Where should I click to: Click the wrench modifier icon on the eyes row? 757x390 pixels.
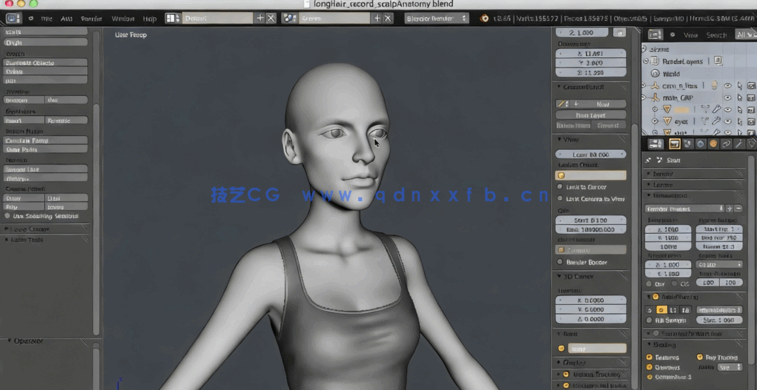pyautogui.click(x=715, y=122)
